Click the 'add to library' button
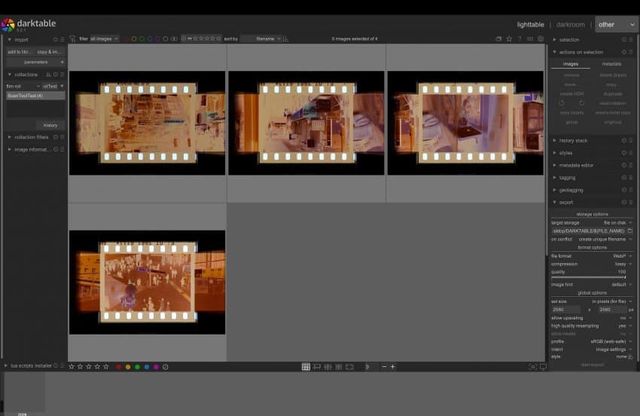 (x=19, y=51)
